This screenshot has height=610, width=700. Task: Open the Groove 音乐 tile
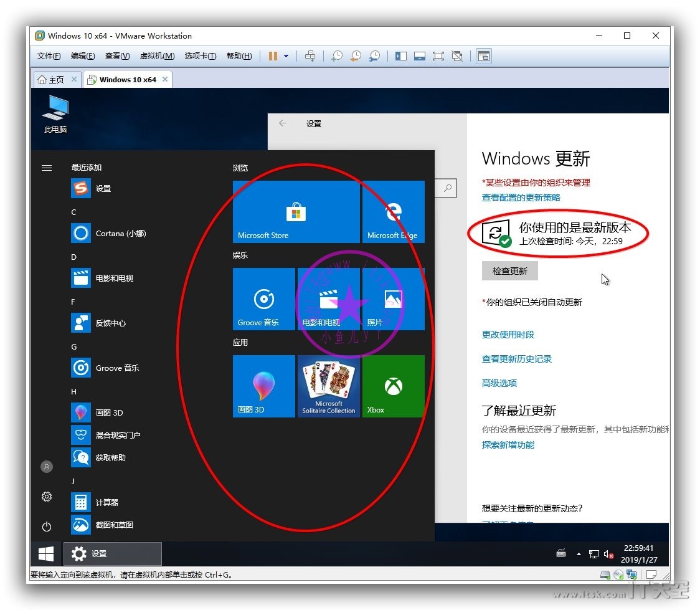point(264,298)
